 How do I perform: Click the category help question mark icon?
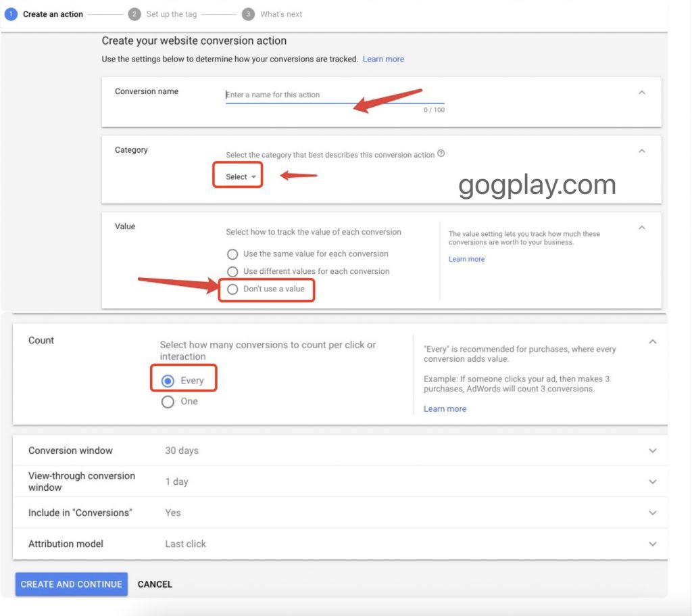pyautogui.click(x=441, y=153)
